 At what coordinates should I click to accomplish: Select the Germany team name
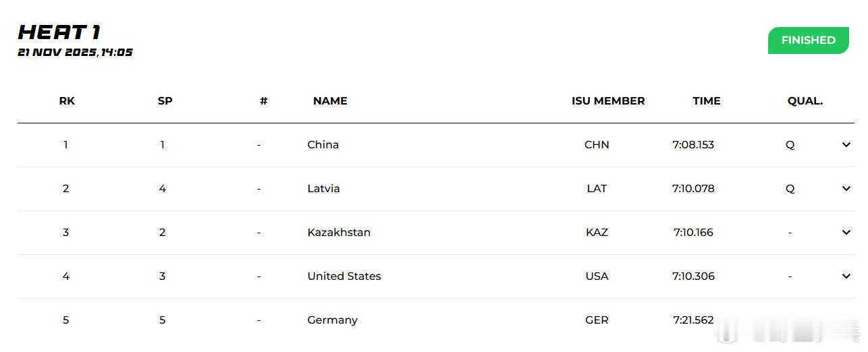tap(332, 320)
